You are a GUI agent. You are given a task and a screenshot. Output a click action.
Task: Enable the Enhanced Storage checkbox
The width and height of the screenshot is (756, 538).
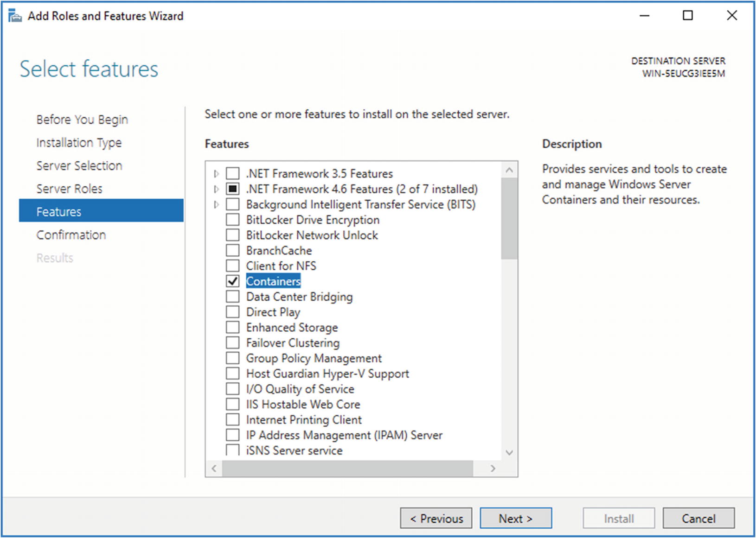coord(232,327)
